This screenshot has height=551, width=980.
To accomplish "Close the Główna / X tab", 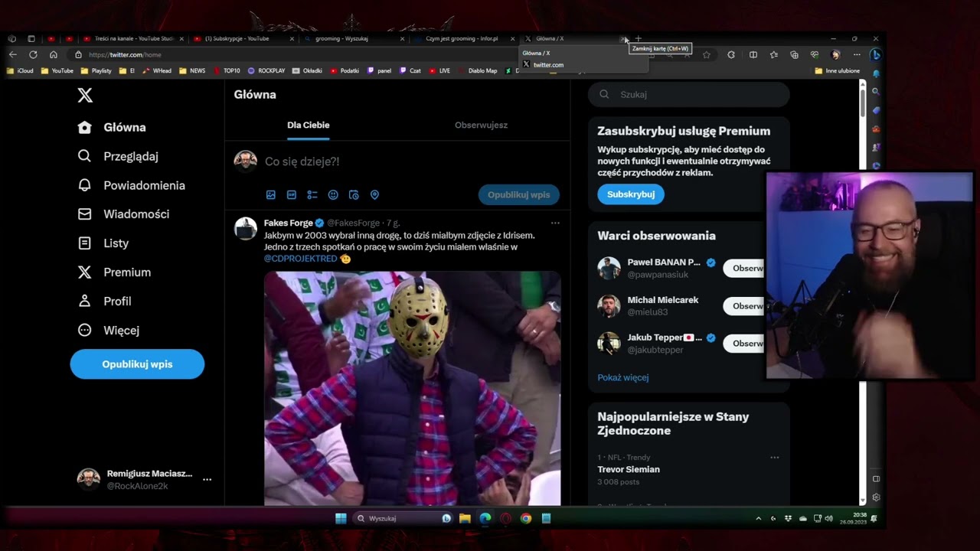I will (x=624, y=38).
